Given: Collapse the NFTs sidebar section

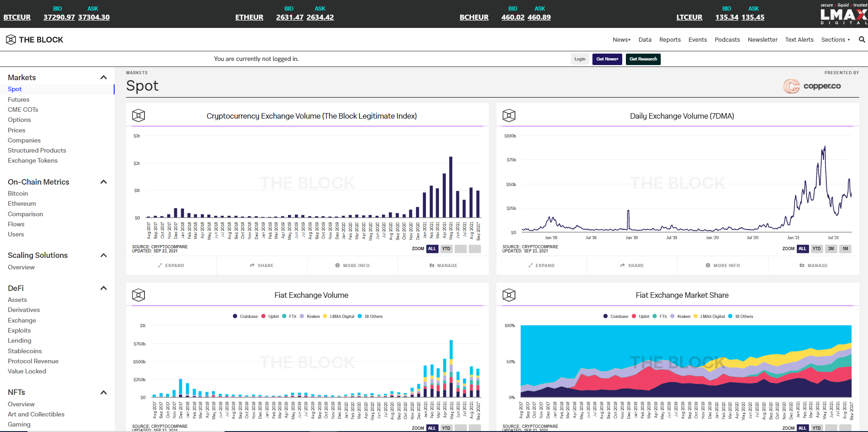Looking at the screenshot, I should [104, 393].
